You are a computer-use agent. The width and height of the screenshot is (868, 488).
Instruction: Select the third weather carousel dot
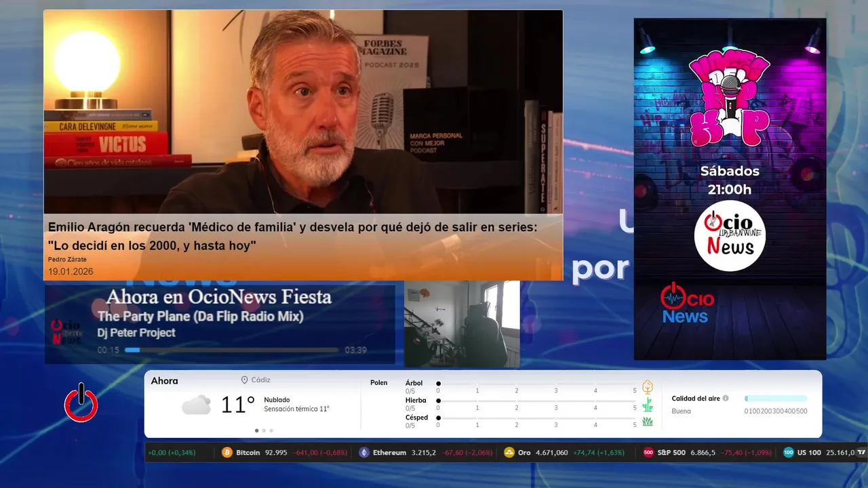pos(271,430)
